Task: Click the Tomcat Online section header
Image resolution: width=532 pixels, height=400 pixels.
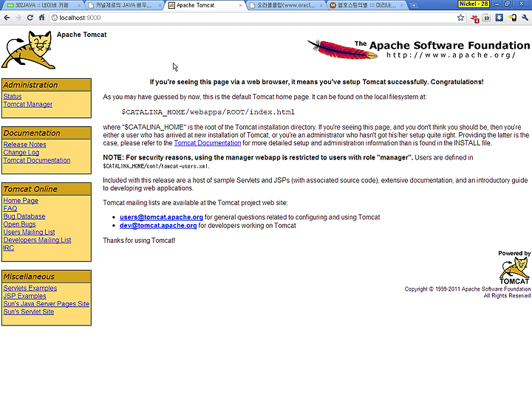Action: coord(47,189)
